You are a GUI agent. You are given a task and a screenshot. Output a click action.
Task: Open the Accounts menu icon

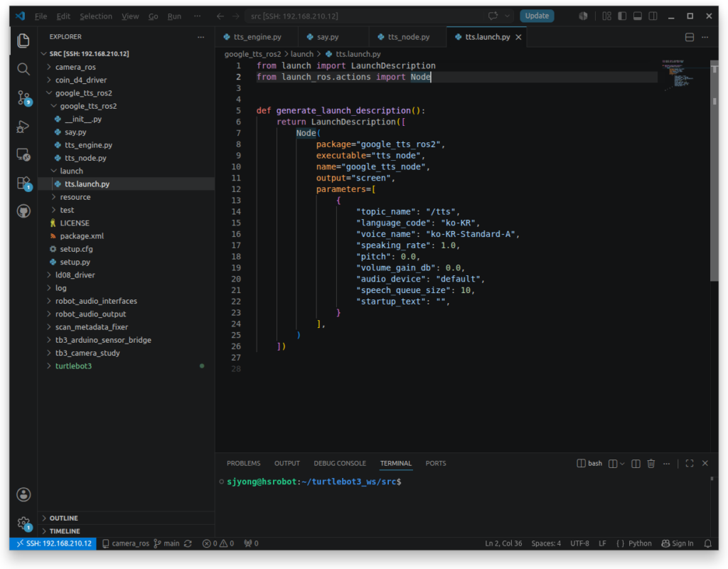[x=23, y=494]
